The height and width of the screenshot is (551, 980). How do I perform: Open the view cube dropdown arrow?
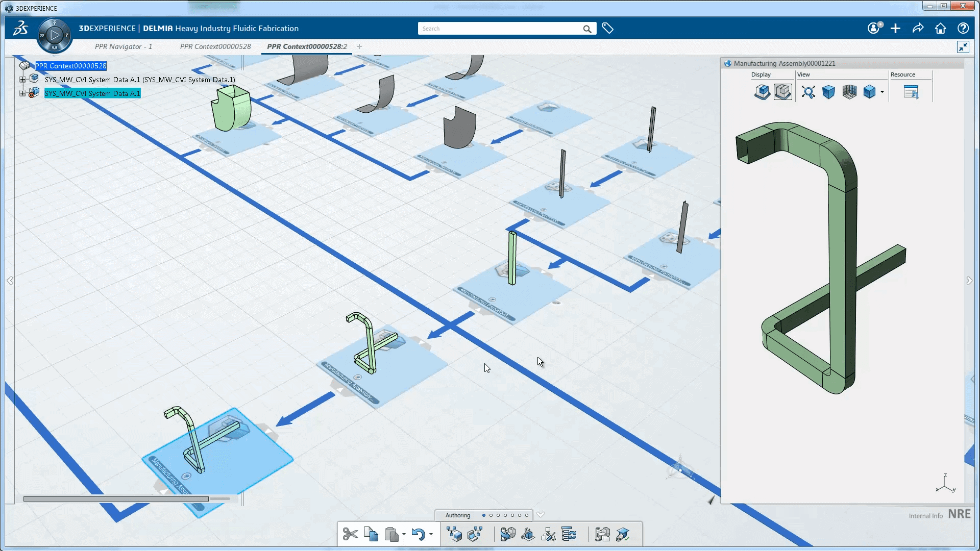click(882, 92)
